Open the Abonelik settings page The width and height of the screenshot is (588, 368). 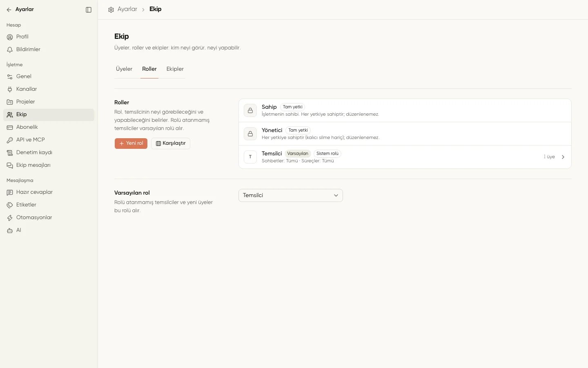[49, 128]
